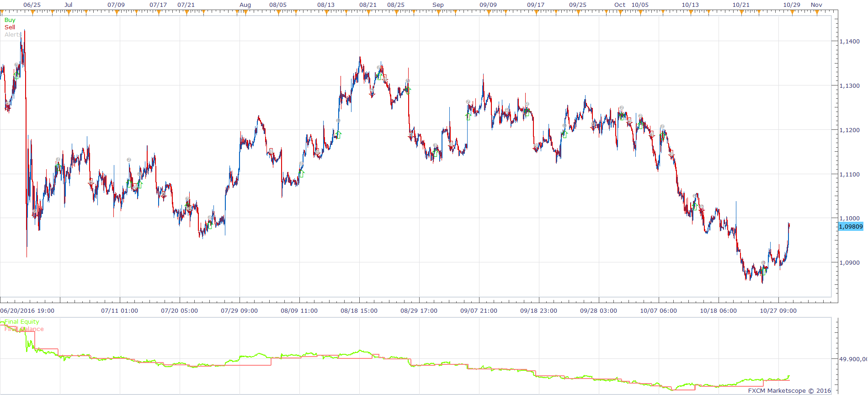Click the orange marker below 10/05
The height and width of the screenshot is (395, 868).
click(640, 12)
